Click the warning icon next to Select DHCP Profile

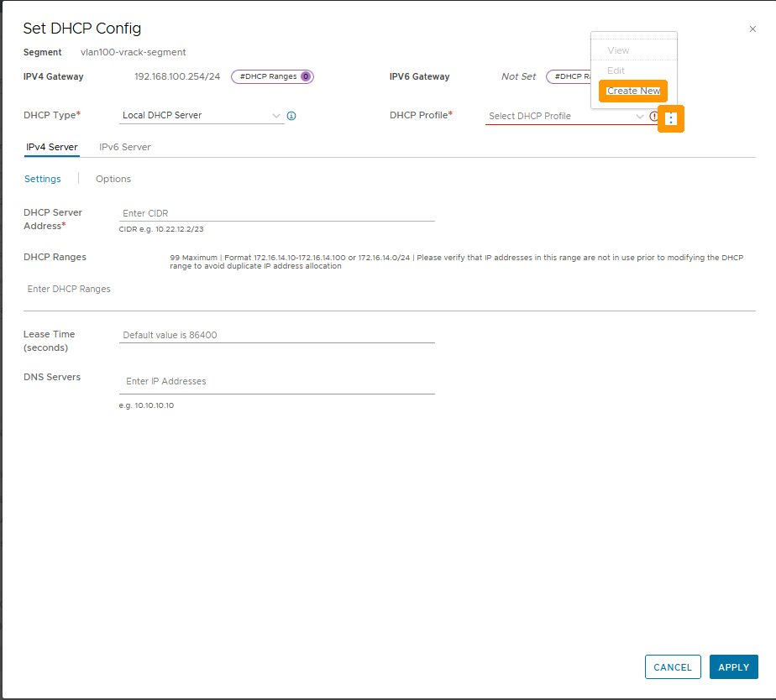(654, 117)
